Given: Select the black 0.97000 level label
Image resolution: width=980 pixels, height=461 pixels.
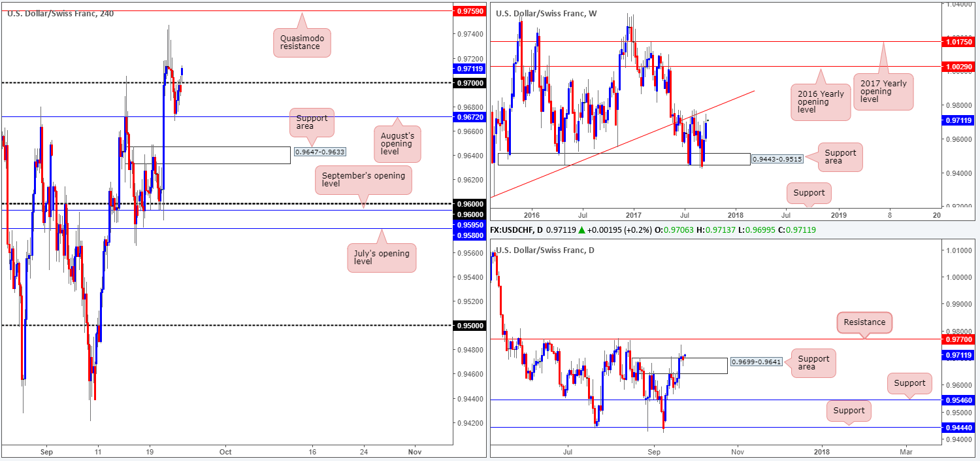Looking at the screenshot, I should pyautogui.click(x=470, y=83).
